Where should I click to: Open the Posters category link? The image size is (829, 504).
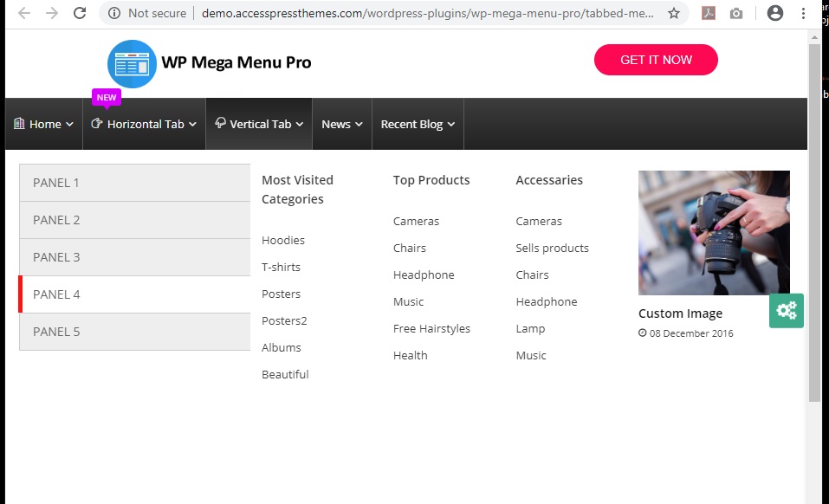tap(281, 294)
